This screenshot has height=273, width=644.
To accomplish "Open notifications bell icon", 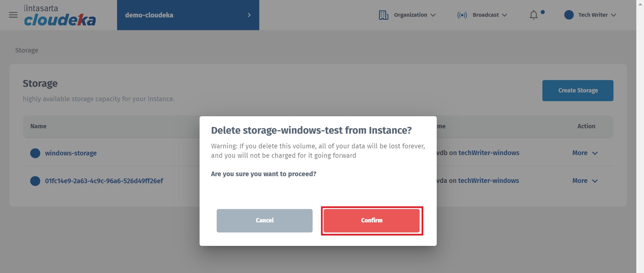I will (x=534, y=15).
